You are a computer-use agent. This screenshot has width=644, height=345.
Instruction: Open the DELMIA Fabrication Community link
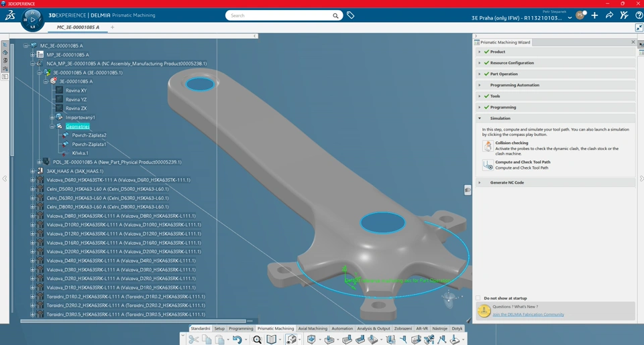[x=528, y=314]
